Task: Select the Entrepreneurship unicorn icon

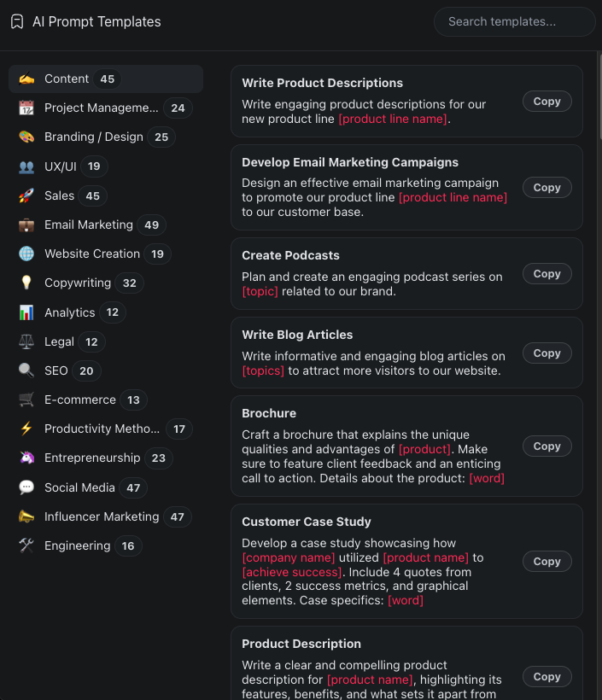Action: click(26, 458)
